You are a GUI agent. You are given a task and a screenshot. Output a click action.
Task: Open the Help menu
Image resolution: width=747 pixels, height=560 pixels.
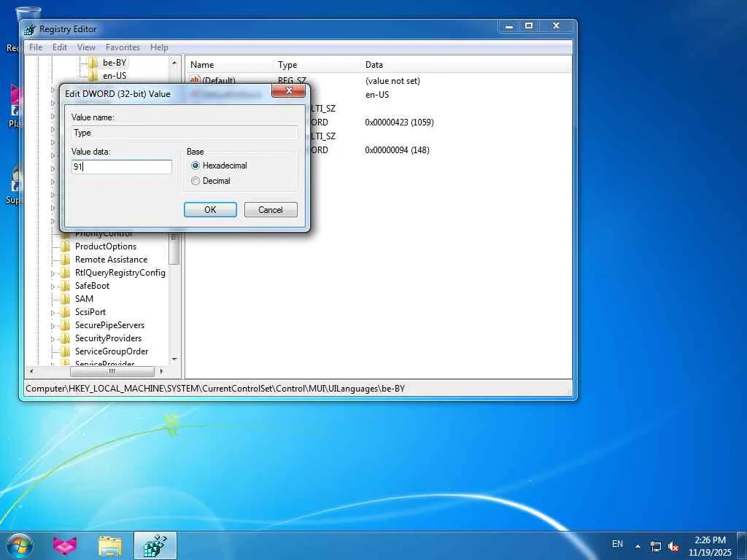159,47
